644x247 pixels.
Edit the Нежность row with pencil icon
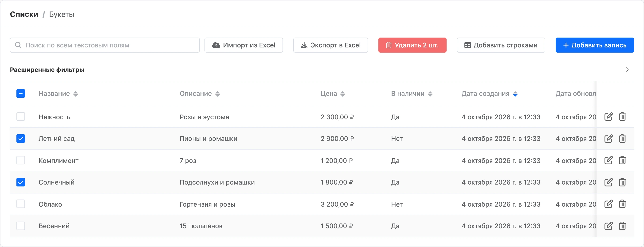[x=608, y=117]
